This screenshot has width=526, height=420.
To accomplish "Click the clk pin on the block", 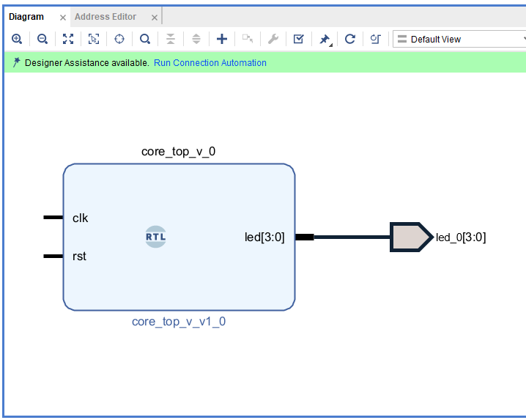I will click(x=55, y=218).
